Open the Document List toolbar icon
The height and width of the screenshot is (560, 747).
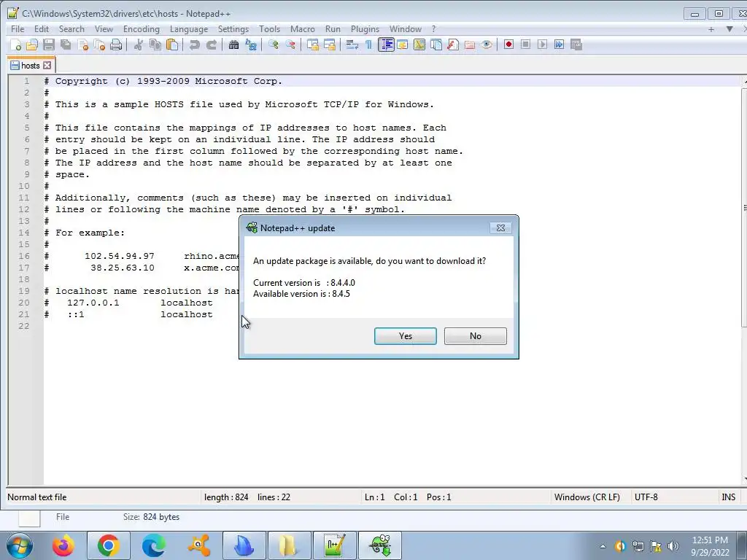(436, 44)
